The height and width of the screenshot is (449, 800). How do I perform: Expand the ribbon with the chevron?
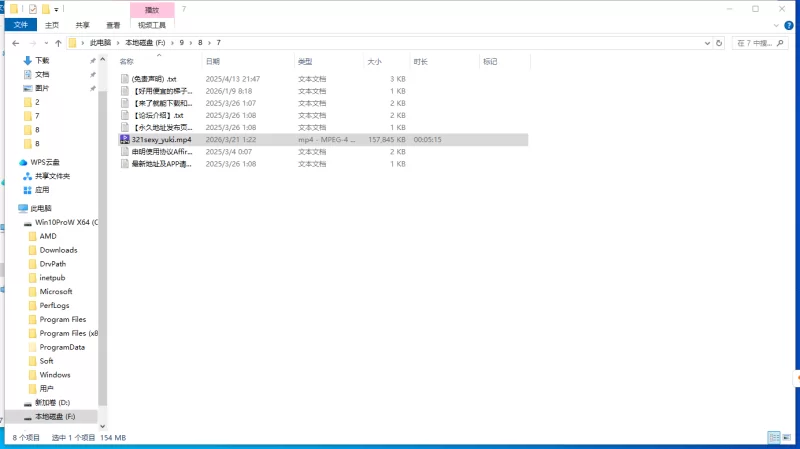[x=776, y=25]
